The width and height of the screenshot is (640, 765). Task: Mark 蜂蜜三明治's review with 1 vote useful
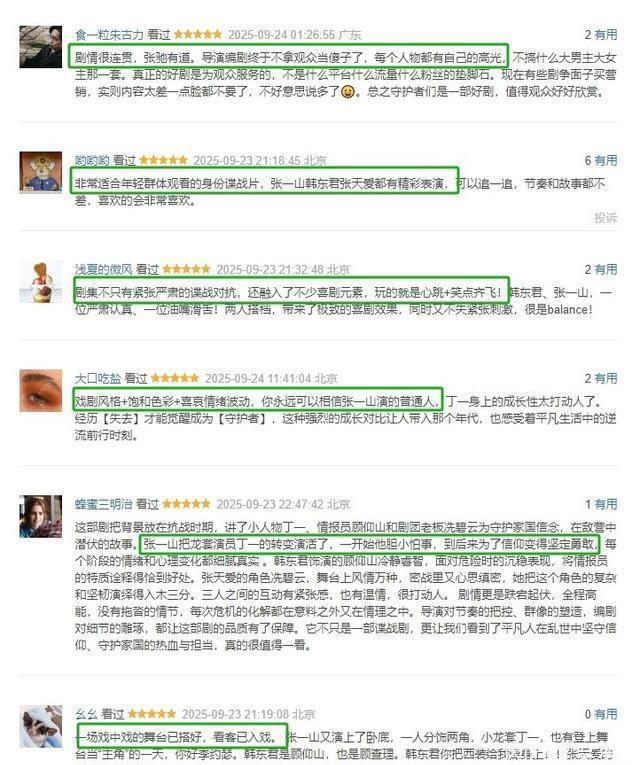606,504
